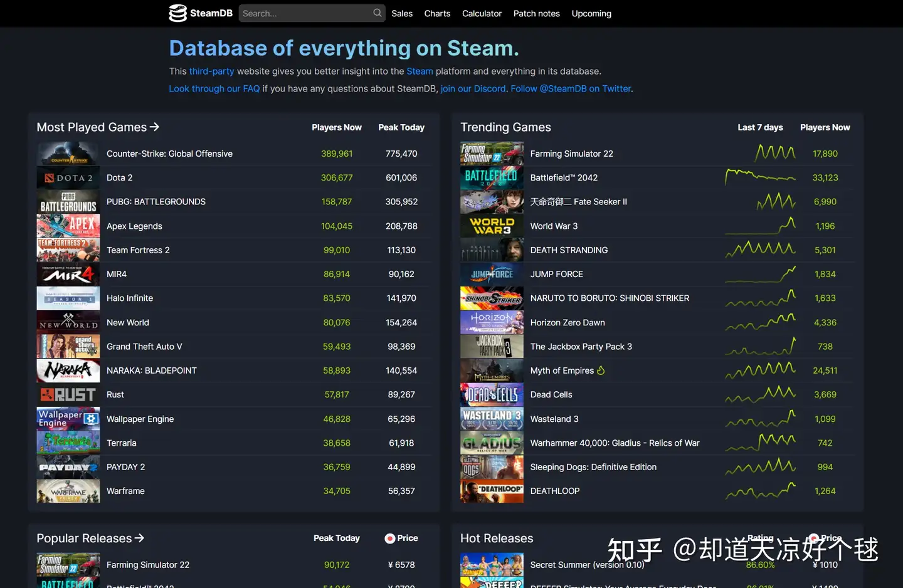Click the PAYDAY 2 thumbnail
The height and width of the screenshot is (588, 903).
(x=68, y=467)
